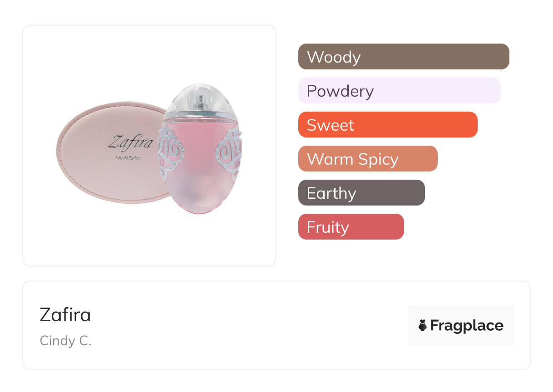This screenshot has width=553, height=392.
Task: Click the orange Sweet accord bar
Action: (387, 125)
